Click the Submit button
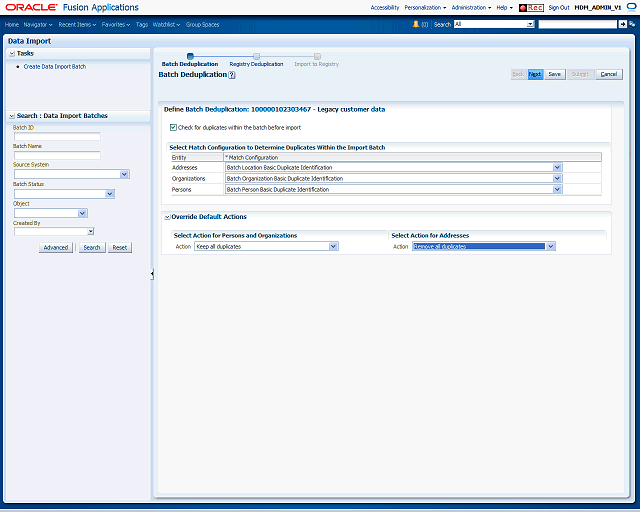This screenshot has width=640, height=512. click(x=580, y=74)
